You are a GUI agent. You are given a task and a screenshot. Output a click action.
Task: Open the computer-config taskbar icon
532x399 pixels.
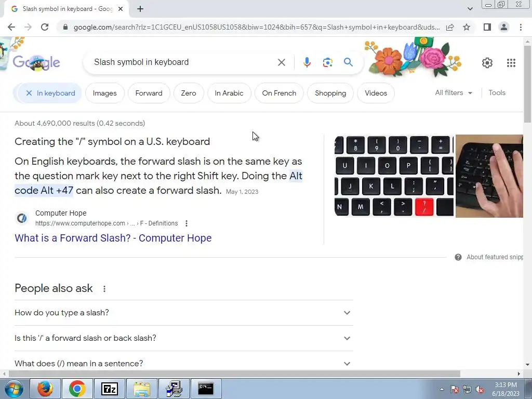[x=174, y=389]
